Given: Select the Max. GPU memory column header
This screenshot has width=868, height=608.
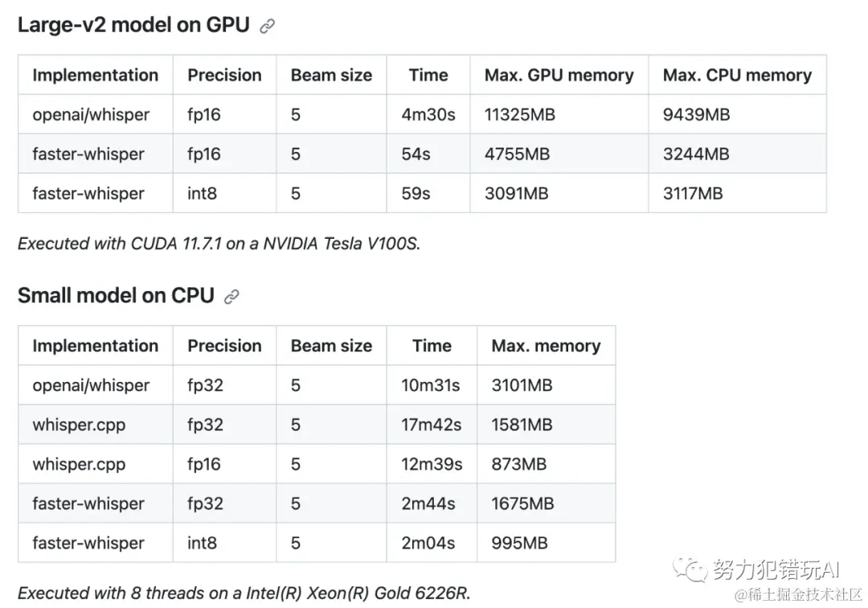Looking at the screenshot, I should [x=559, y=75].
